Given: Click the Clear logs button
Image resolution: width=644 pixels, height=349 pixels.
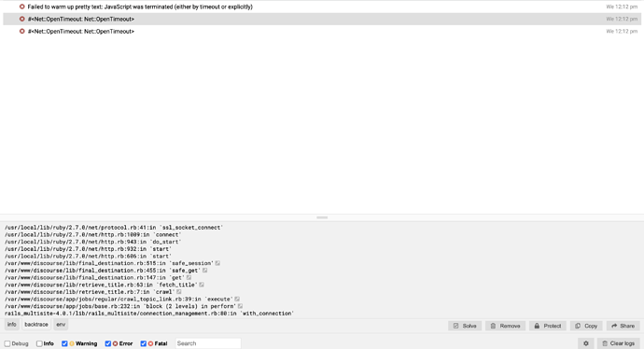Looking at the screenshot, I should [619, 343].
